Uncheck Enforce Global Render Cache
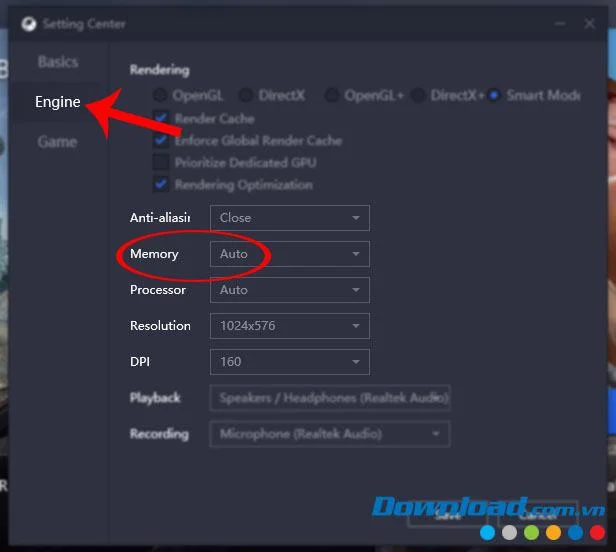This screenshot has width=616, height=552. coord(161,140)
